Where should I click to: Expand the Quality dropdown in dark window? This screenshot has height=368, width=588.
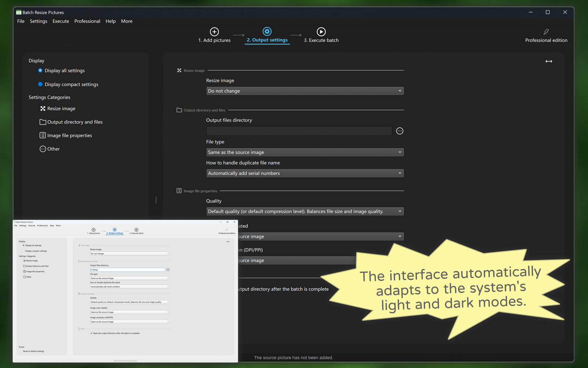[305, 212]
